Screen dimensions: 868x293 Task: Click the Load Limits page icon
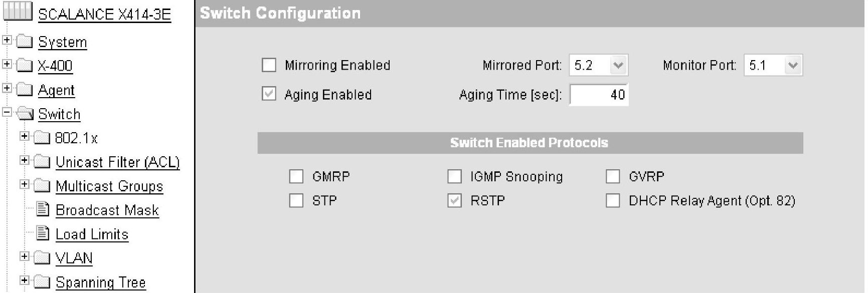click(43, 233)
